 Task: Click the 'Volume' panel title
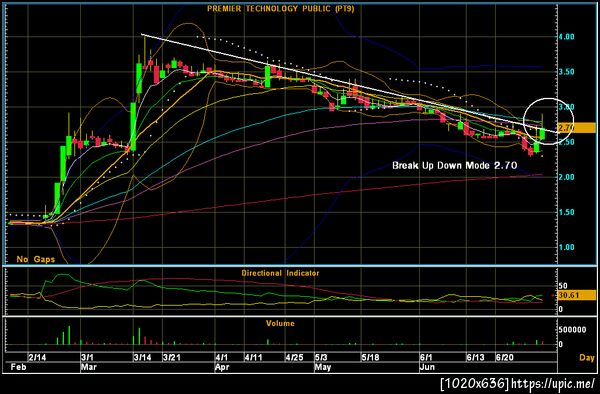280,323
